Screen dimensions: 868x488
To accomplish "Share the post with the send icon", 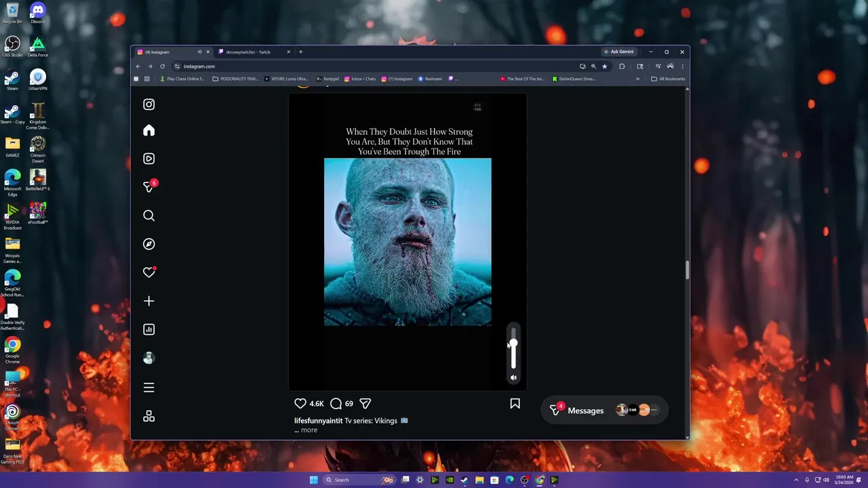I will pos(365,403).
